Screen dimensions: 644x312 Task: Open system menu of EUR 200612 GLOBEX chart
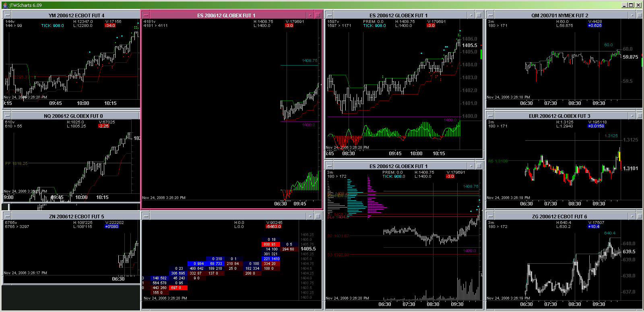491,115
